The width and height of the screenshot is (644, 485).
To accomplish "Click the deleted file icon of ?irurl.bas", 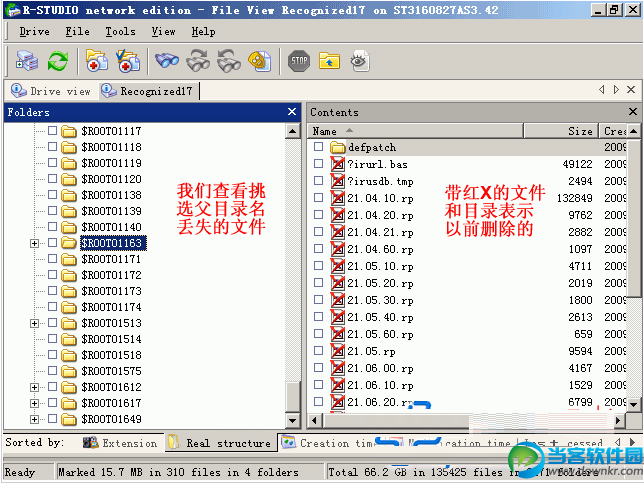I will point(338,164).
